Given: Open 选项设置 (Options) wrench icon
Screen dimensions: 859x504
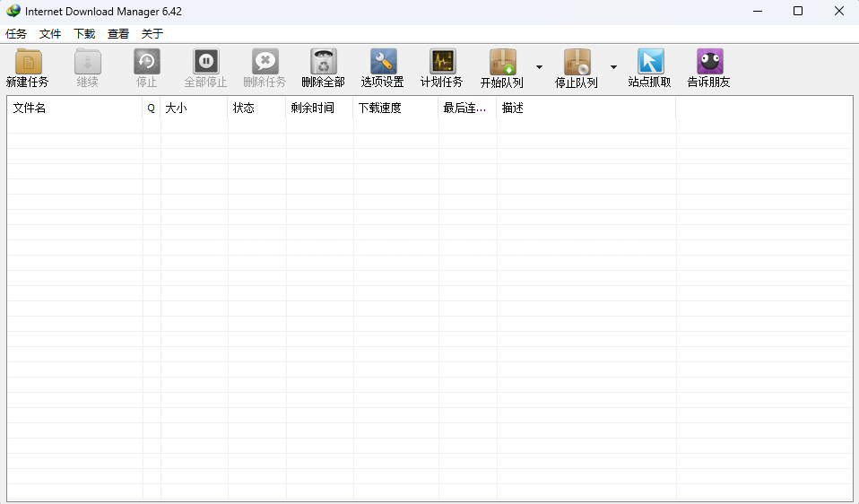Looking at the screenshot, I should pyautogui.click(x=383, y=61).
